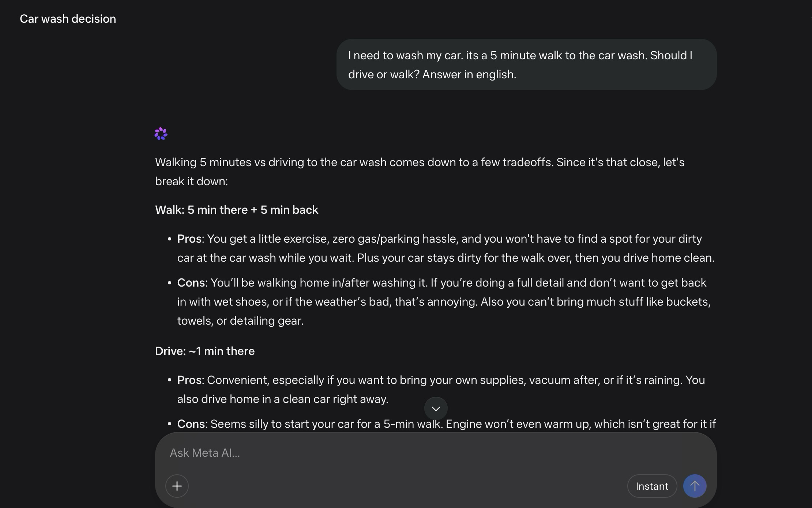
Task: Open the Instant mode selector
Action: tap(652, 486)
